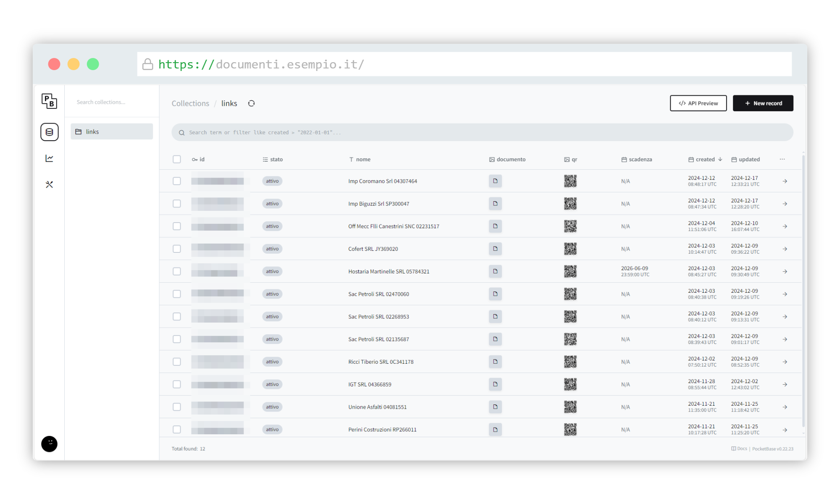Open document file of Cofert SRL
Screen dimensions: 840x504
495,249
